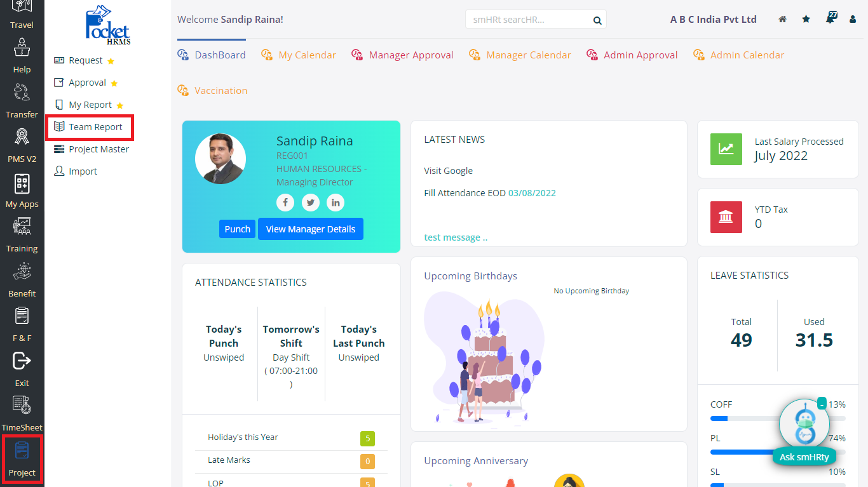The image size is (868, 487).
Task: Toggle favorite star next to My Report
Action: 119,105
